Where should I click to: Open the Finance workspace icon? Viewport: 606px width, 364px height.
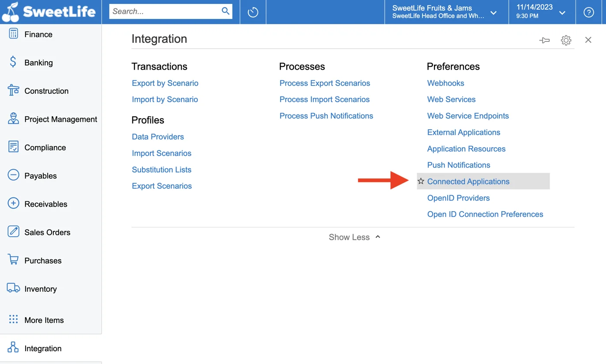13,34
